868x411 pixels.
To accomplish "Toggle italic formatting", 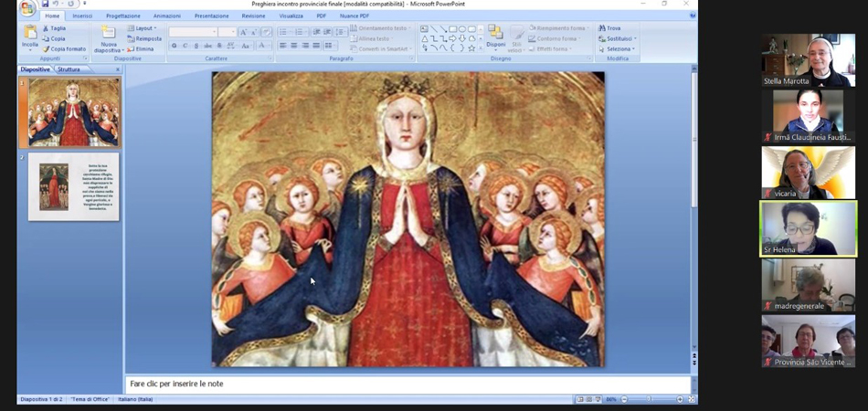I will tap(185, 46).
